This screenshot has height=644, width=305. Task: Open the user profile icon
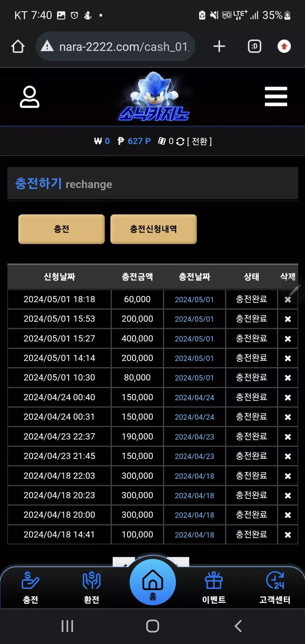coord(29,97)
